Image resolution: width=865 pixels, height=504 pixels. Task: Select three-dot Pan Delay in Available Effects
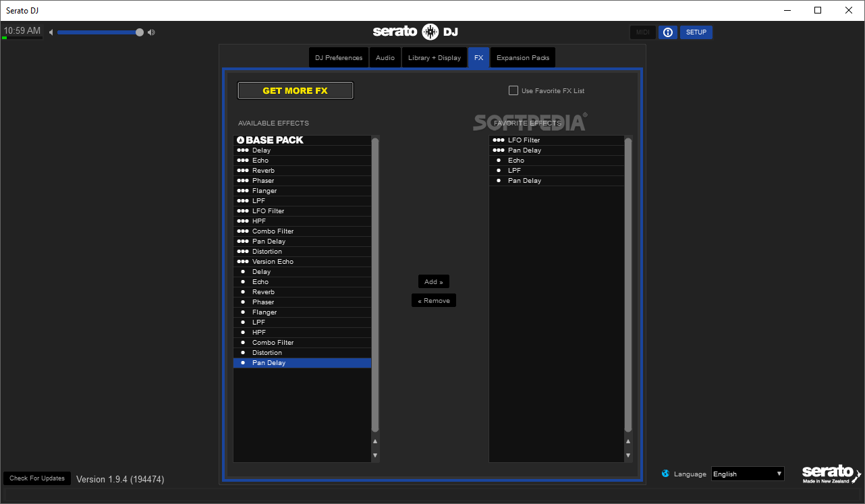tap(302, 242)
